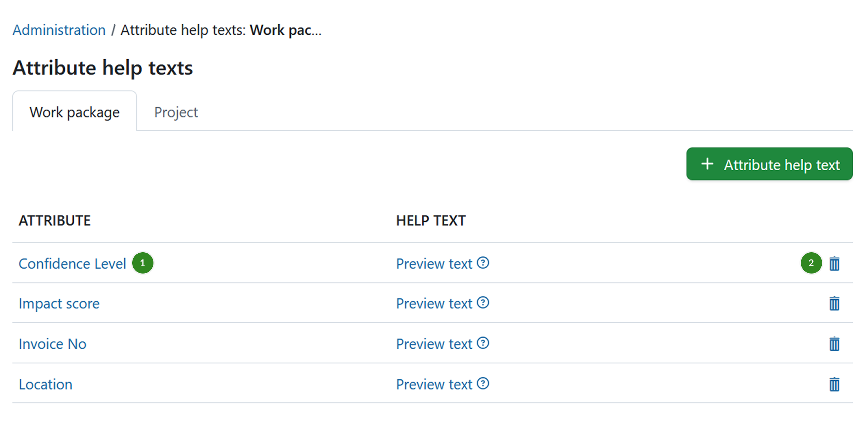
Task: Click the plus icon on the green button
Action: point(707,164)
